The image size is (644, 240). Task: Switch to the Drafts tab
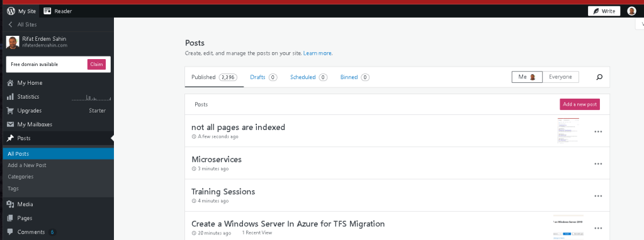[264, 77]
